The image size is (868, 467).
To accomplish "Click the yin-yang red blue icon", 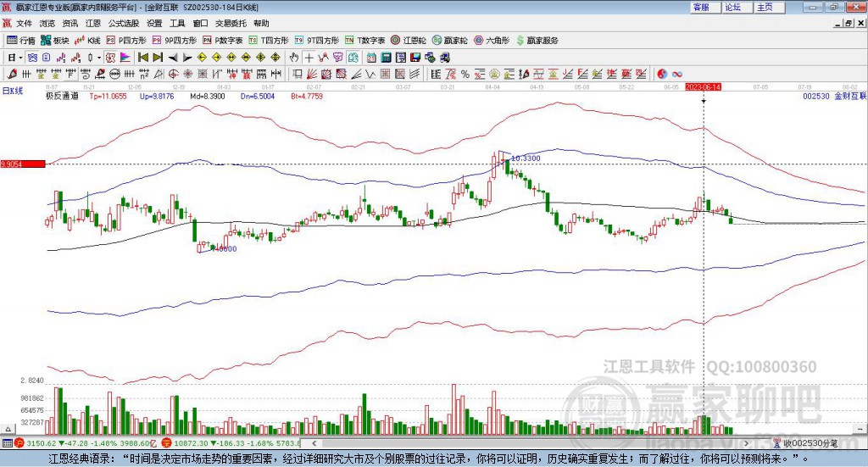I will [x=662, y=74].
